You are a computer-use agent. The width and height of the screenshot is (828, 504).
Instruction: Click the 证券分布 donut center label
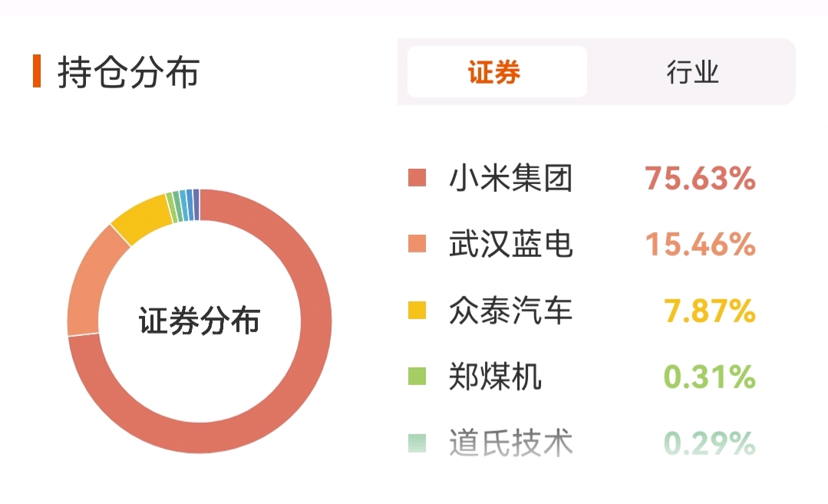click(199, 321)
